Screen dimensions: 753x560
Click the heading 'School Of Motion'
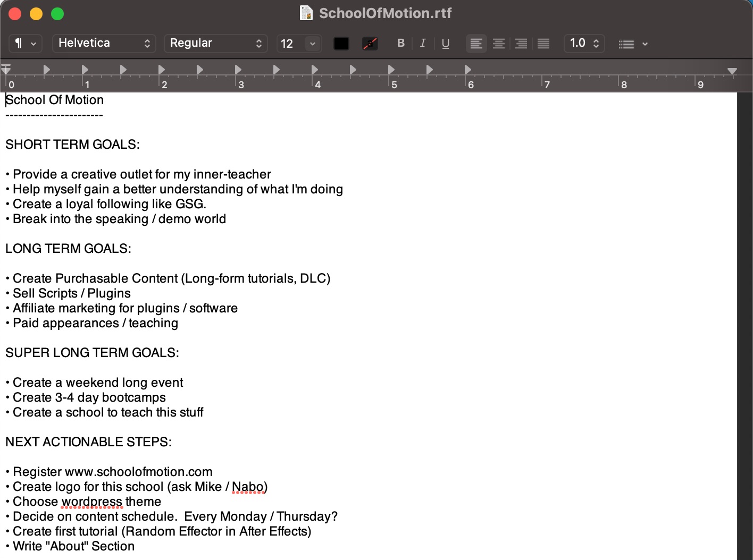[x=55, y=100]
